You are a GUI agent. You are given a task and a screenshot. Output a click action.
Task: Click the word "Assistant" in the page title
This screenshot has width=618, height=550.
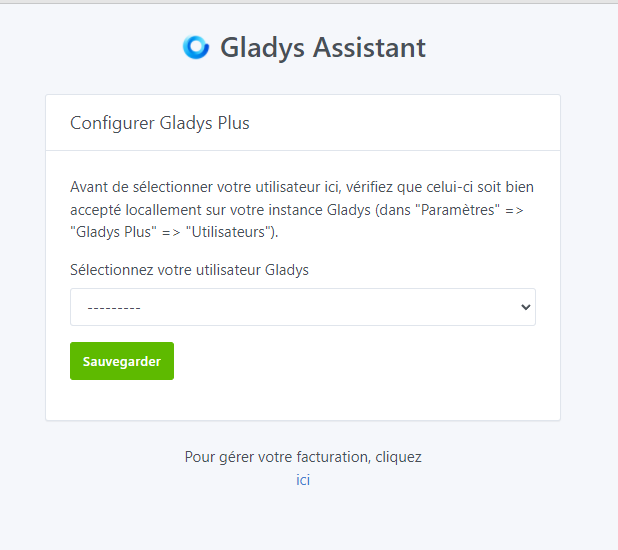click(x=369, y=48)
